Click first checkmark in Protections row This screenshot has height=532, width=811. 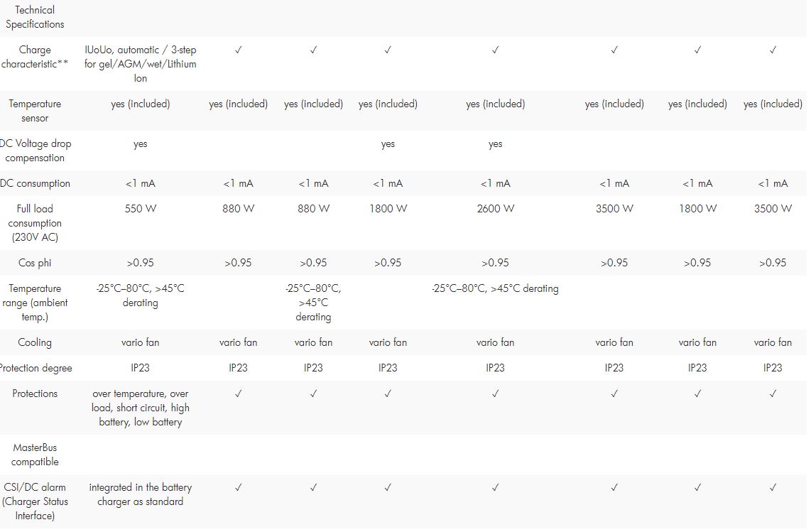[239, 393]
